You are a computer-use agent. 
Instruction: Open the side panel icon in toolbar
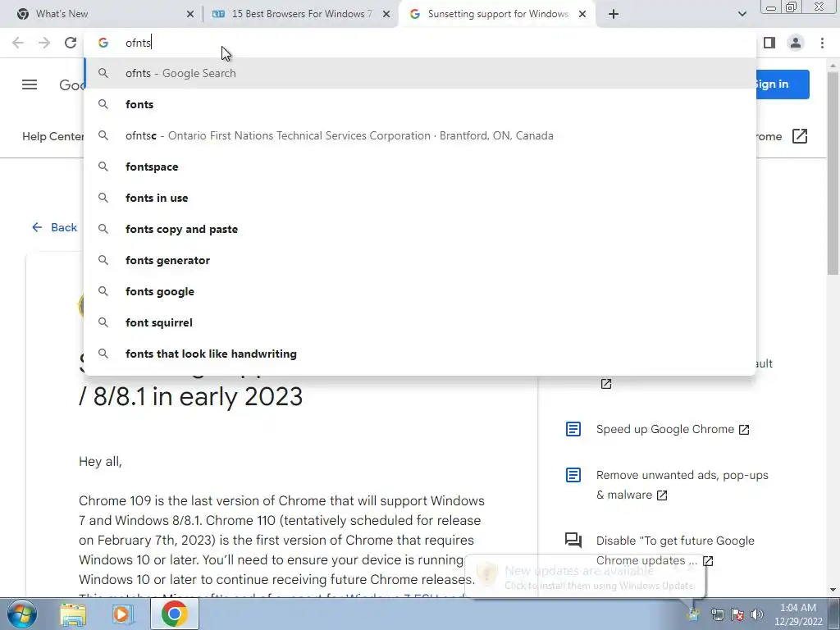tap(769, 43)
